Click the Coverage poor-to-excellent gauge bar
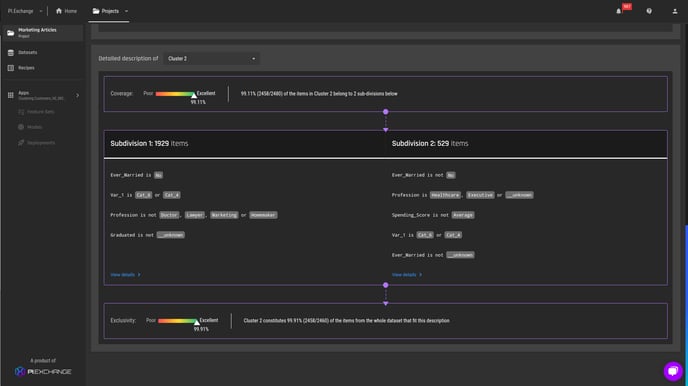 pos(176,94)
